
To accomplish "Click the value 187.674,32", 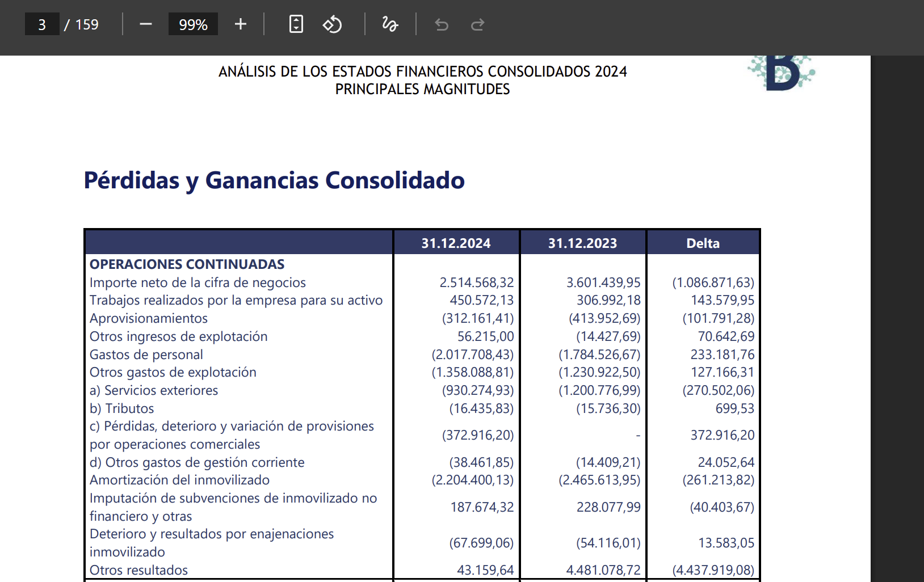I will tap(482, 507).
